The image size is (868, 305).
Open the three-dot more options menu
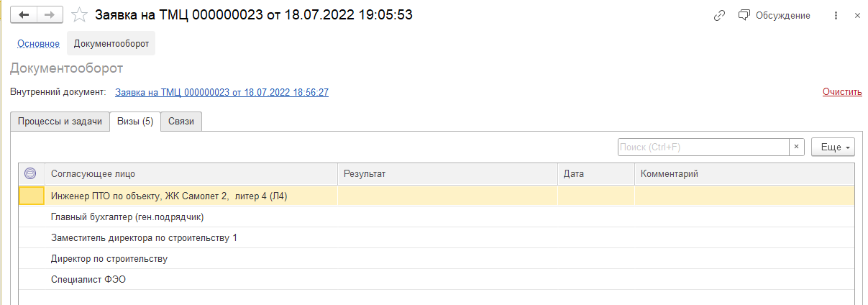(836, 15)
